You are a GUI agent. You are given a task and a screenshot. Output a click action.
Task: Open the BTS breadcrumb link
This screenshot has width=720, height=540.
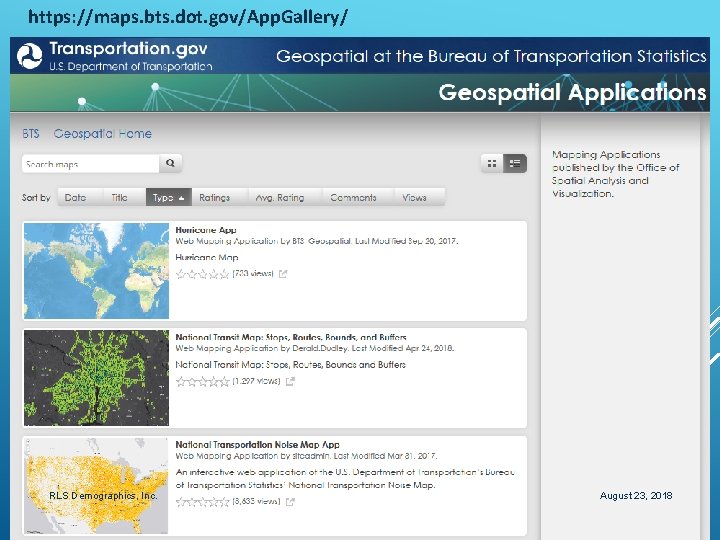coord(31,134)
